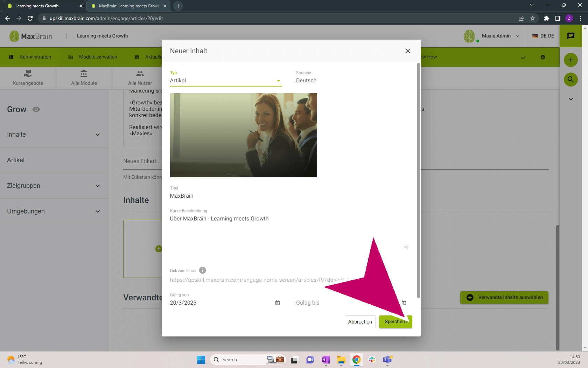Open Microsoft Teams from taskbar
Screen dimensions: 588x368
click(x=387, y=360)
